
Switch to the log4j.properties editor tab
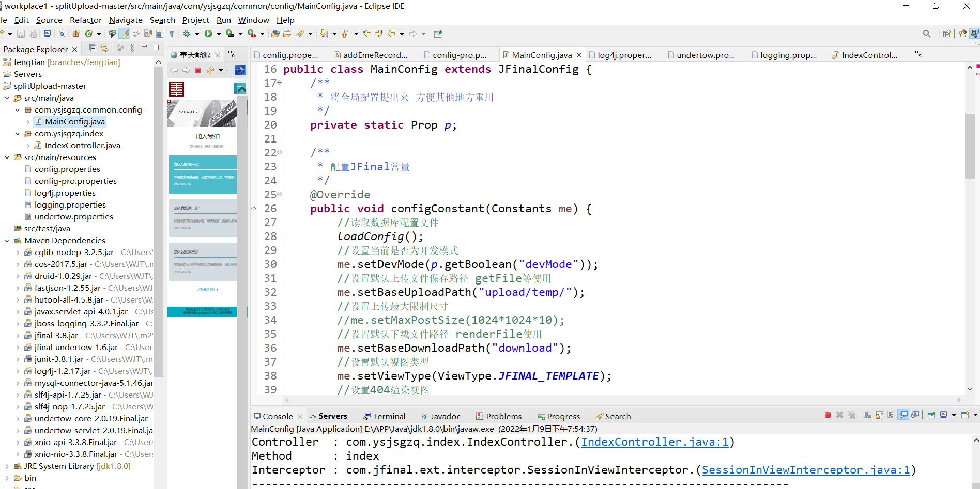pyautogui.click(x=624, y=55)
